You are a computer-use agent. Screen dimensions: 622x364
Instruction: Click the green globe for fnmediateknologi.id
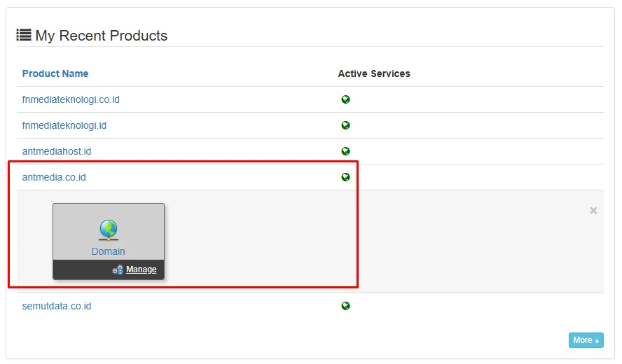(x=345, y=125)
